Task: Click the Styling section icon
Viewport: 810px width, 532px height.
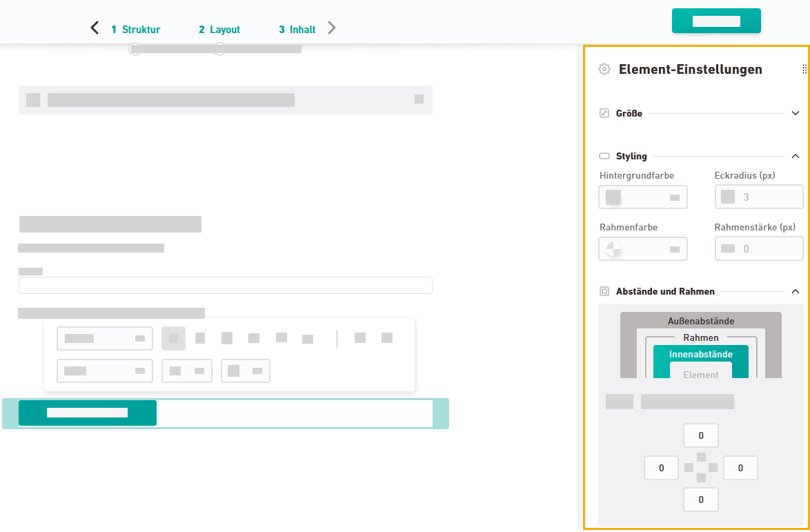Action: [604, 157]
